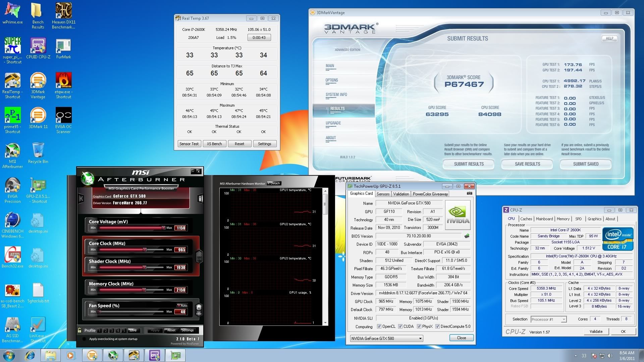Click the Afterburner info 'i' side button

click(200, 199)
